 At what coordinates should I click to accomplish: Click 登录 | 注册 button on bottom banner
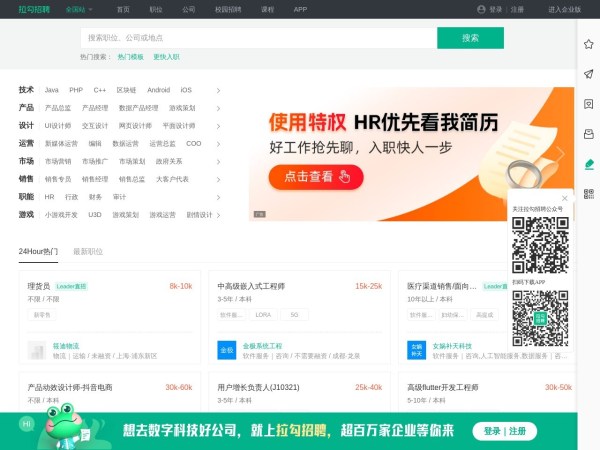pyautogui.click(x=504, y=431)
